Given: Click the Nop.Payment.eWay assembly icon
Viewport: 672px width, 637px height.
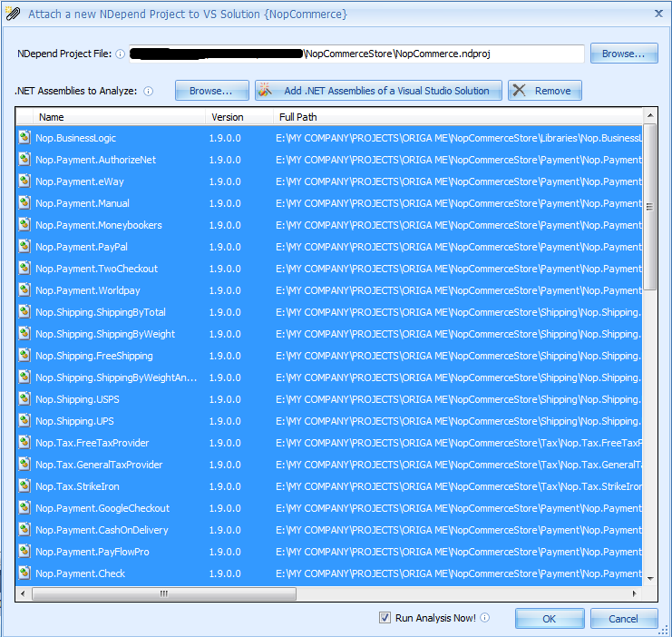Looking at the screenshot, I should pos(24,181).
